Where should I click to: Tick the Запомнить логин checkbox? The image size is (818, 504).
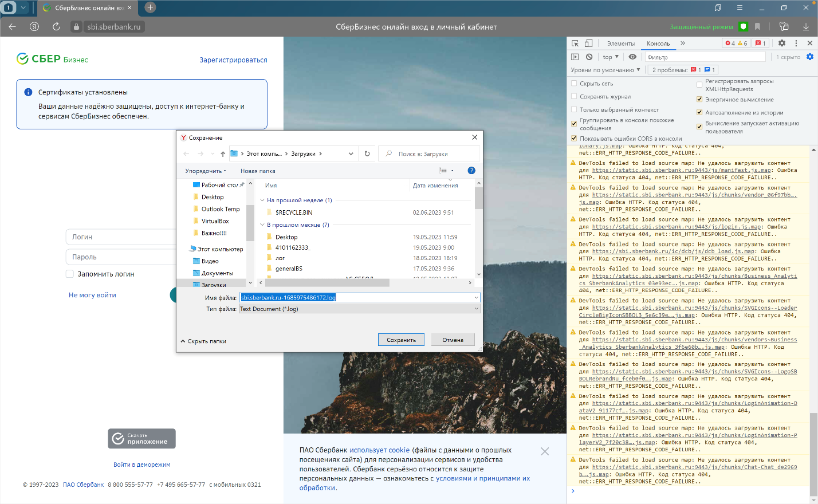70,274
